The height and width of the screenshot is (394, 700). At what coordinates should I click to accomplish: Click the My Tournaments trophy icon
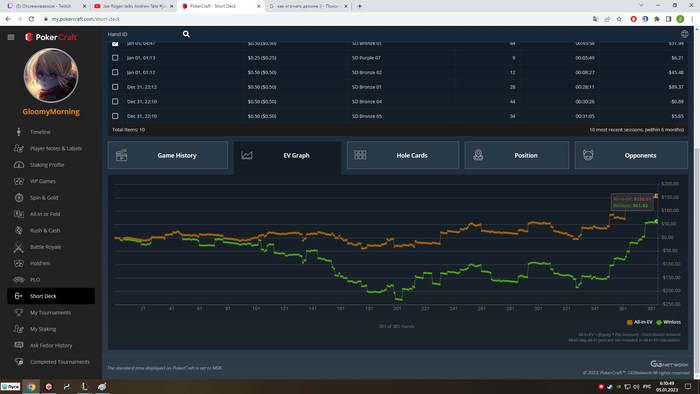(x=19, y=312)
